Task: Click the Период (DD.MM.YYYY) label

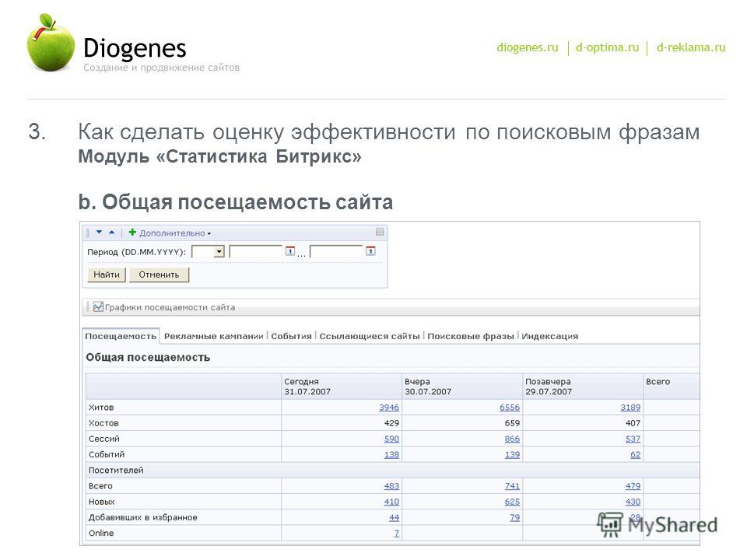Action: point(137,252)
